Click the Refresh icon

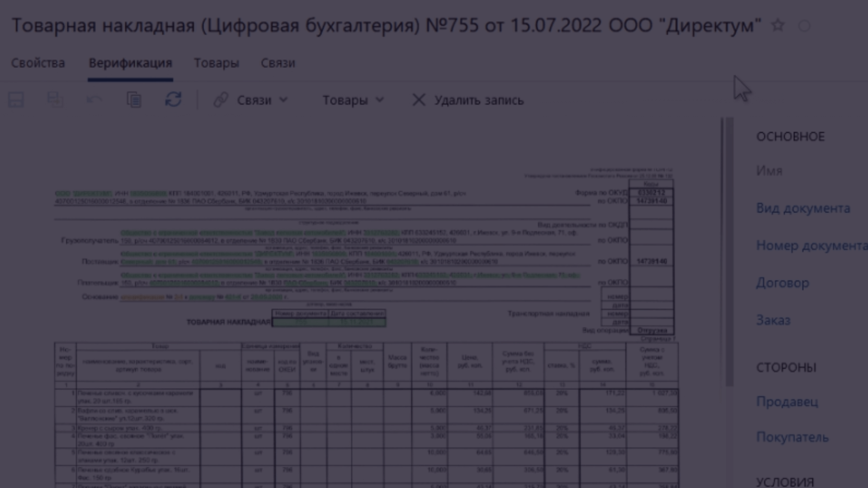coord(173,100)
